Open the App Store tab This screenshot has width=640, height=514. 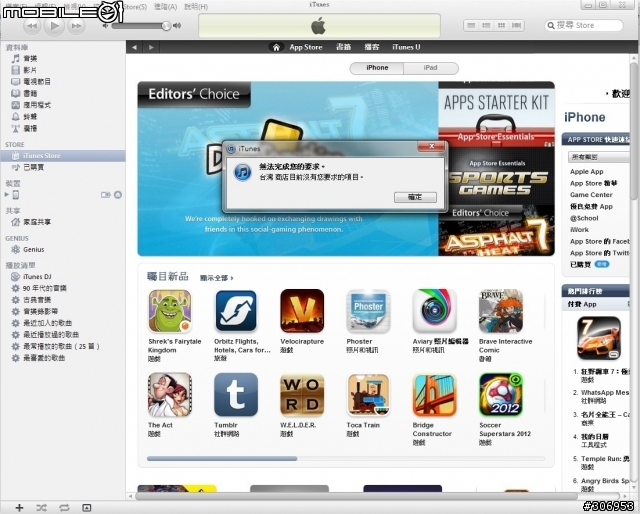[306, 47]
